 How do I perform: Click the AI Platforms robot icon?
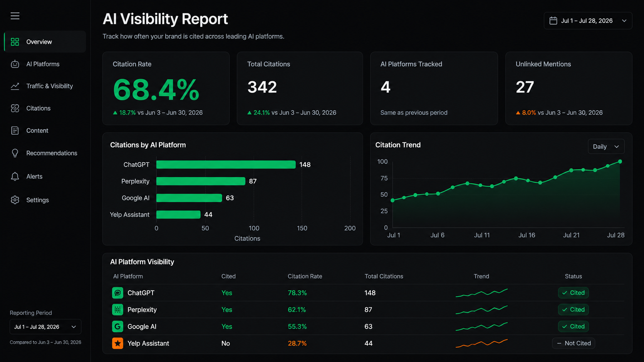click(x=15, y=64)
